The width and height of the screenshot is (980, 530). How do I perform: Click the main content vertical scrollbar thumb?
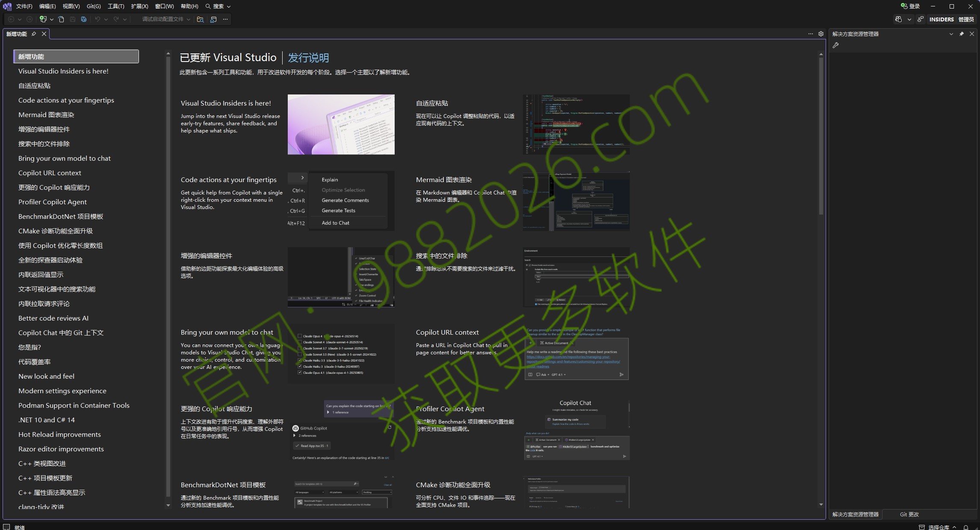(821, 136)
